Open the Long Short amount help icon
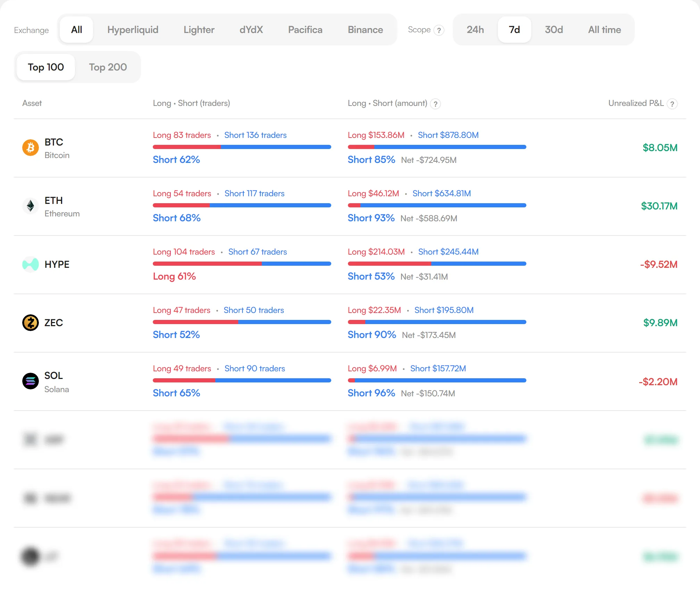Viewport: 700px width, 603px height. click(x=435, y=104)
